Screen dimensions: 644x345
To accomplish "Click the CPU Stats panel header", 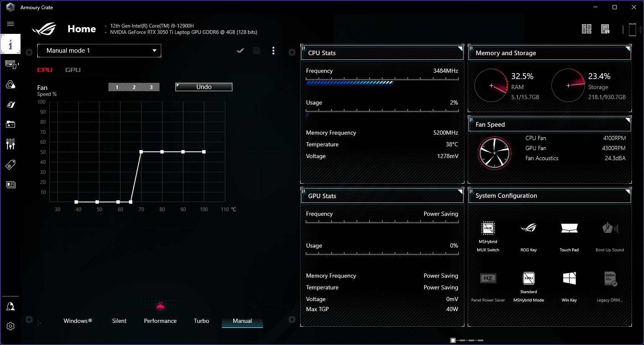I will point(382,53).
